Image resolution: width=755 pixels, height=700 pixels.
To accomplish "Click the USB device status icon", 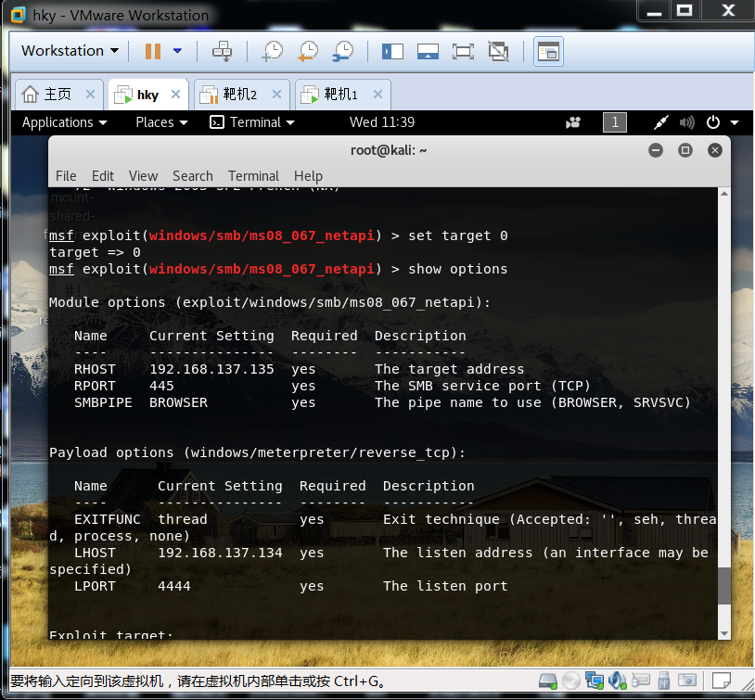I will pos(663,681).
